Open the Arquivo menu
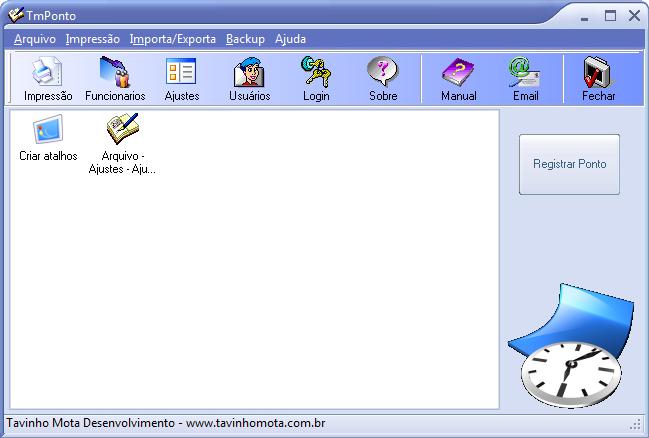 pyautogui.click(x=35, y=39)
